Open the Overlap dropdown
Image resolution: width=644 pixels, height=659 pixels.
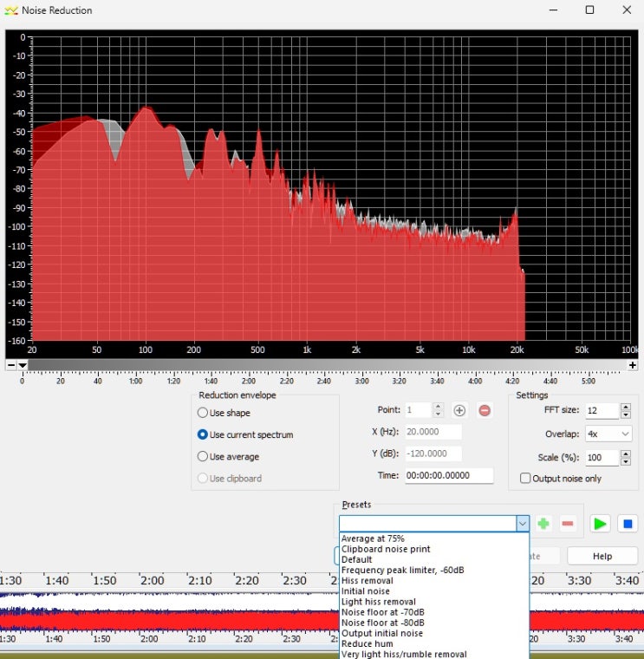[x=608, y=434]
